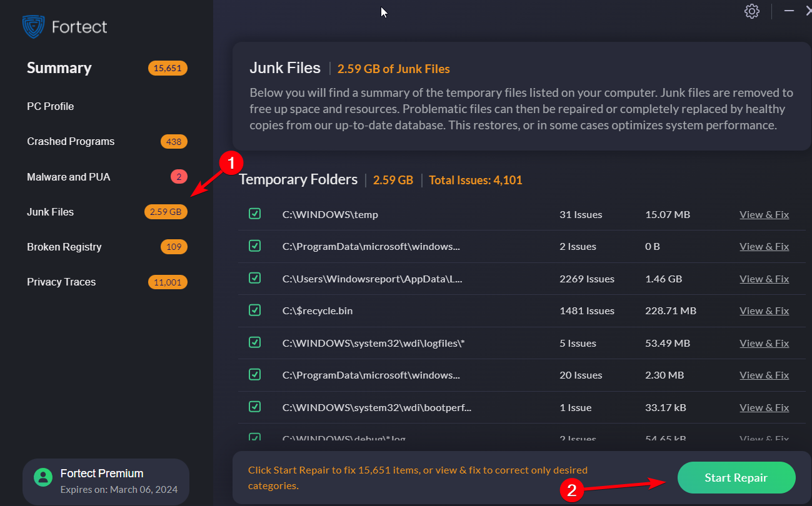Go to PC Profile
Viewport: 812px width, 506px height.
click(x=51, y=106)
